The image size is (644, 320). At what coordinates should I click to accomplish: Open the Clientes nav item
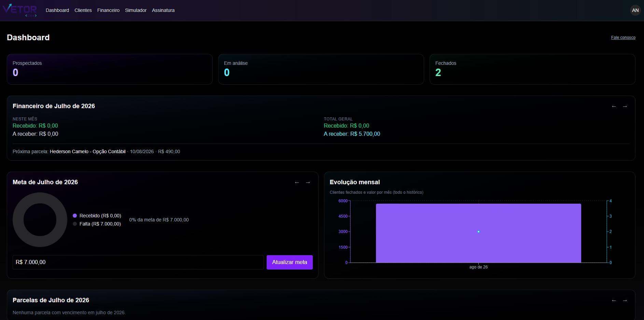(83, 10)
